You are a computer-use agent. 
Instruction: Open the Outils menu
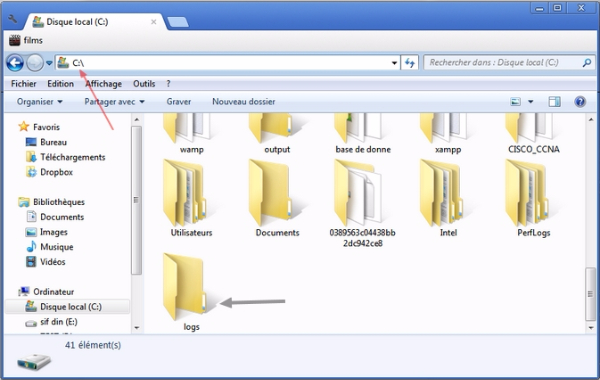click(144, 84)
